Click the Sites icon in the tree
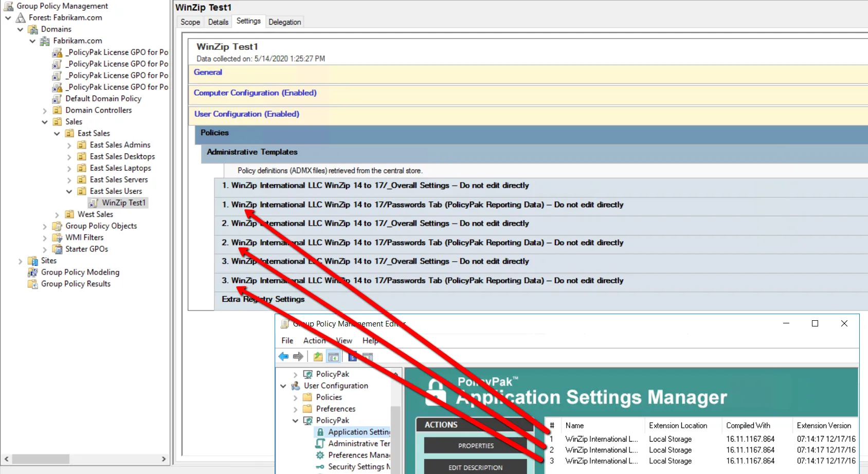 33,261
